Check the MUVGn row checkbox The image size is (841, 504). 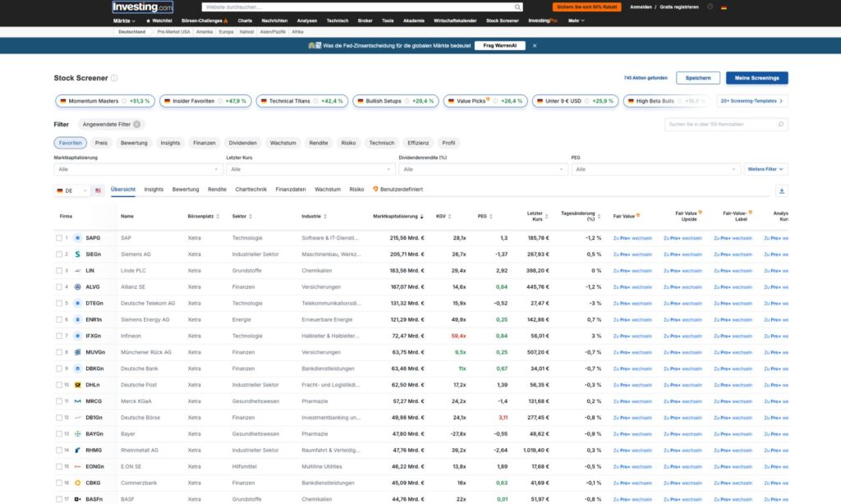tap(59, 352)
